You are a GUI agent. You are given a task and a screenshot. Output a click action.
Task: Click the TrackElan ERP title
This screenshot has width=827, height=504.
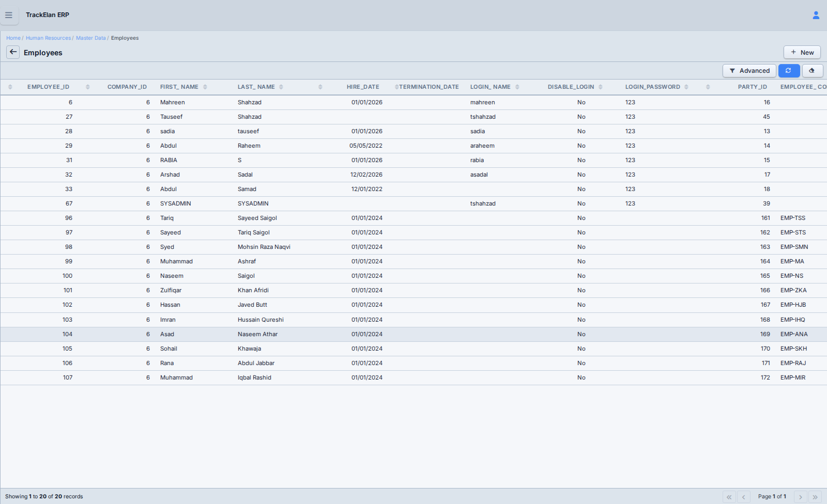pyautogui.click(x=48, y=15)
